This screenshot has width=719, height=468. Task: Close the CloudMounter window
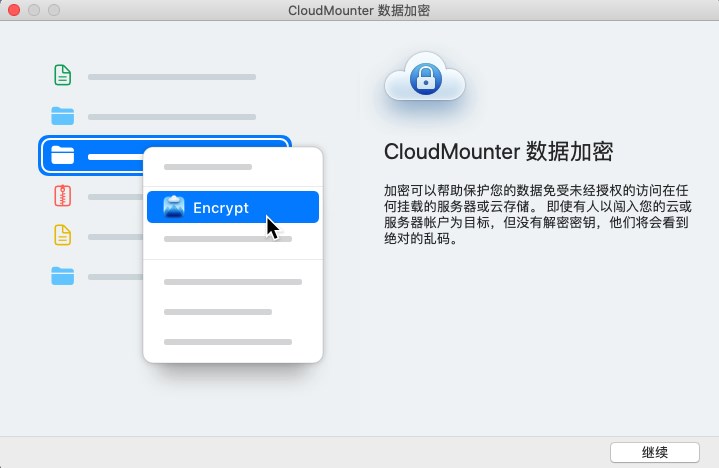[x=14, y=10]
